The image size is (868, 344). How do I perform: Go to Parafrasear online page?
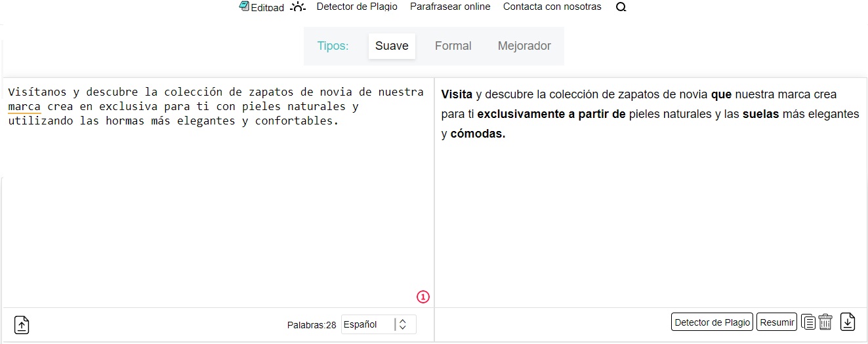coord(450,7)
